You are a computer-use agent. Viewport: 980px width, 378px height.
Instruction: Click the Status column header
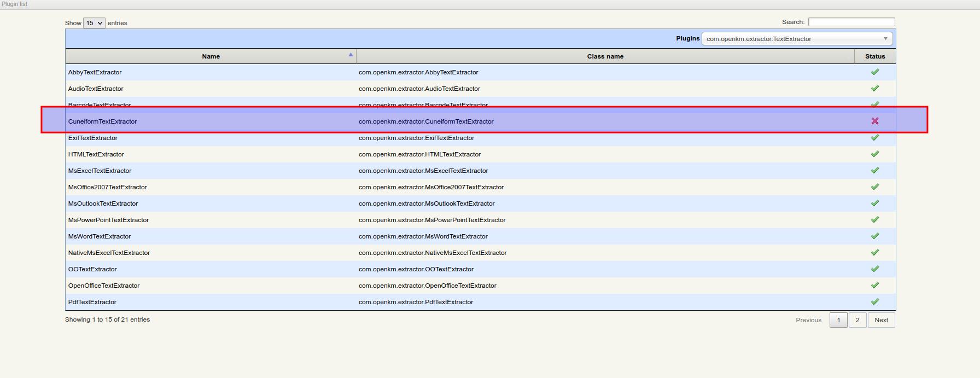874,56
